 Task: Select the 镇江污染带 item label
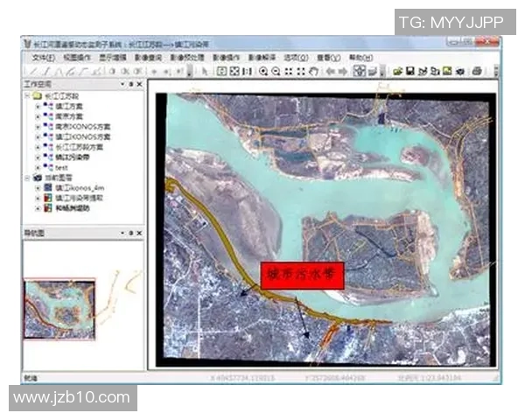tap(73, 157)
